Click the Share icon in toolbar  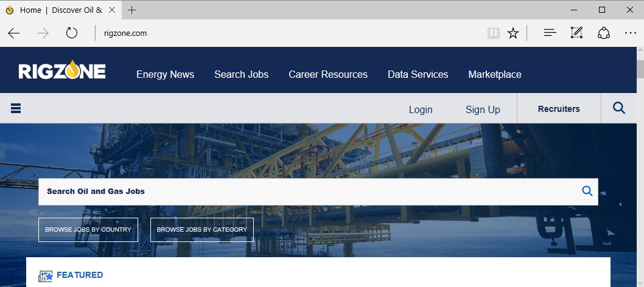[603, 33]
